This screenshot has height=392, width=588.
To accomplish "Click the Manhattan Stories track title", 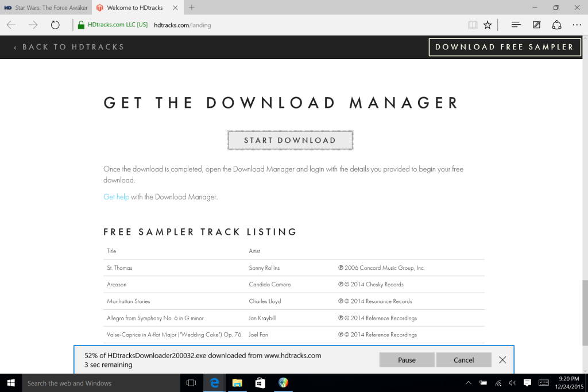I will pyautogui.click(x=128, y=301).
